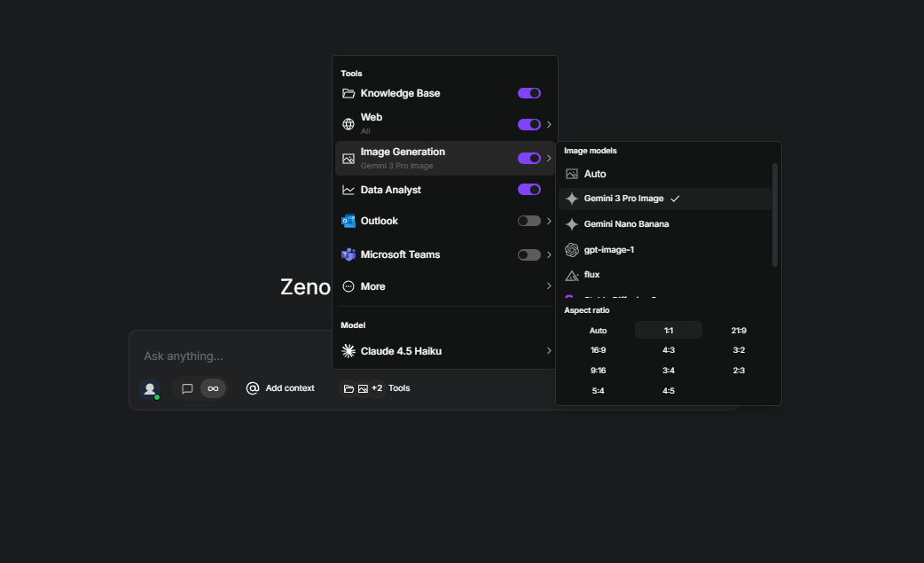This screenshot has width=924, height=563.
Task: Click the Data Analyst row label
Action: coord(391,190)
